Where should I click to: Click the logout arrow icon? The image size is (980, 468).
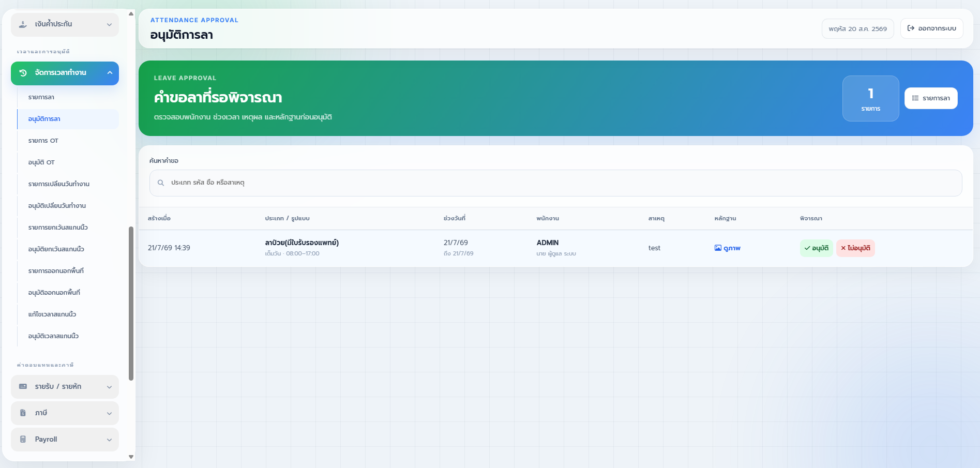click(911, 28)
